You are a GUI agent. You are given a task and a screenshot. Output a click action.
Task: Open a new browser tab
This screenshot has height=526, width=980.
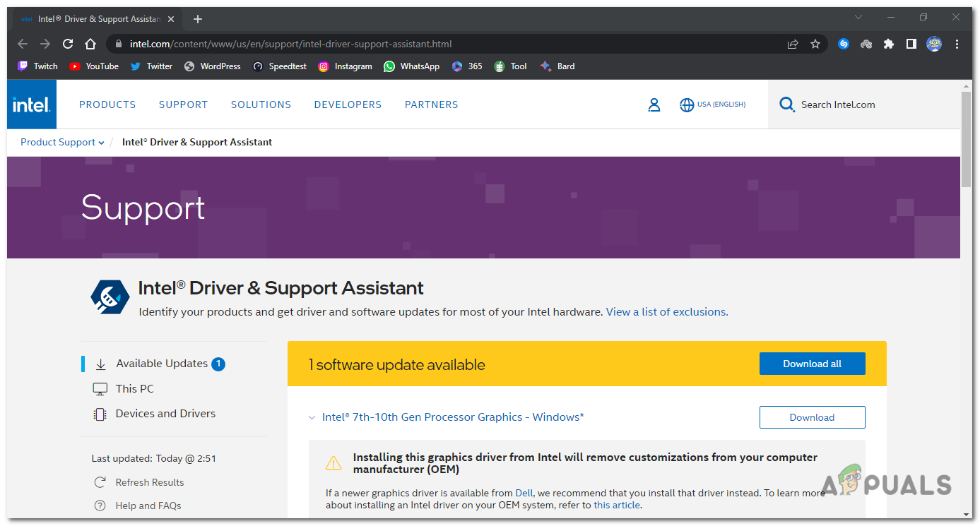coord(198,19)
